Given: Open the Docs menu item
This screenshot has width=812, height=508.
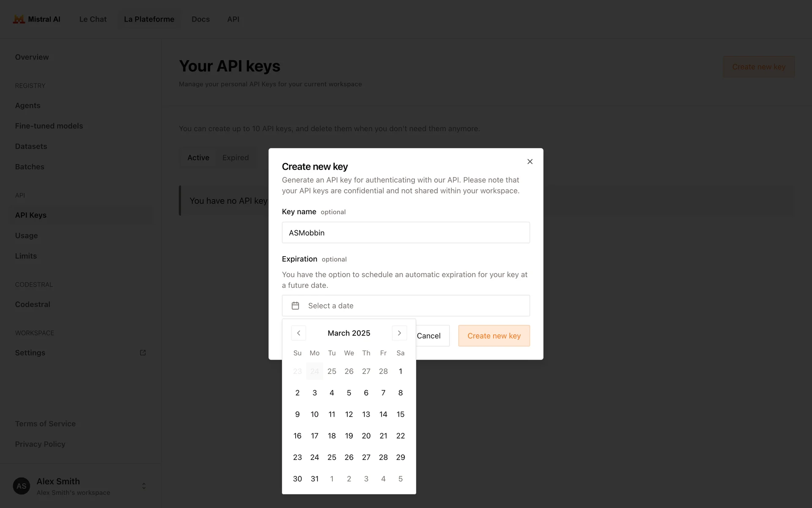Looking at the screenshot, I should pos(200,19).
